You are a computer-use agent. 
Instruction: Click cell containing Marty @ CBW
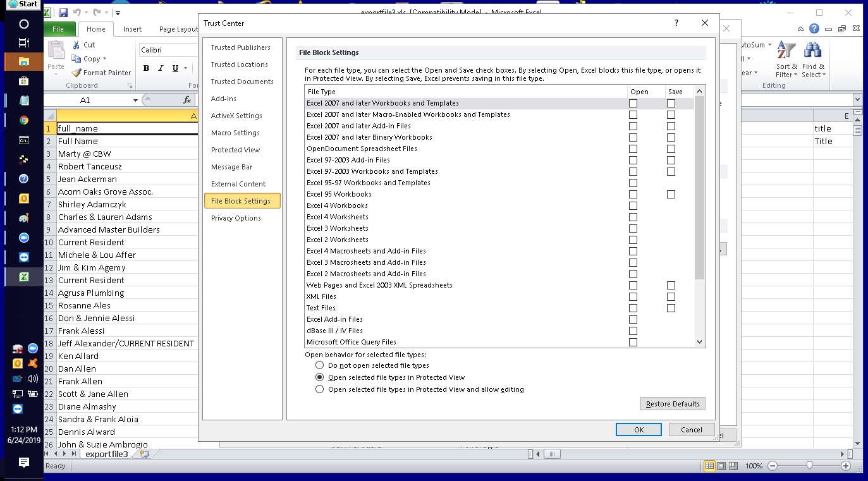pos(127,154)
